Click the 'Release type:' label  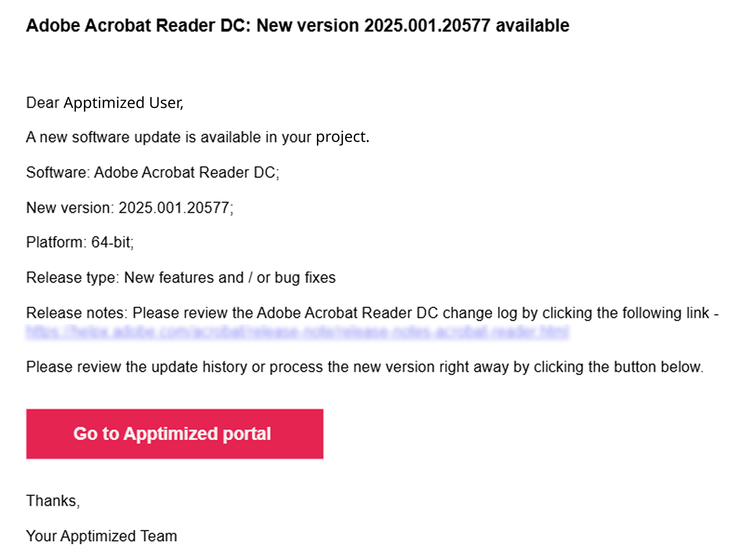pos(72,277)
